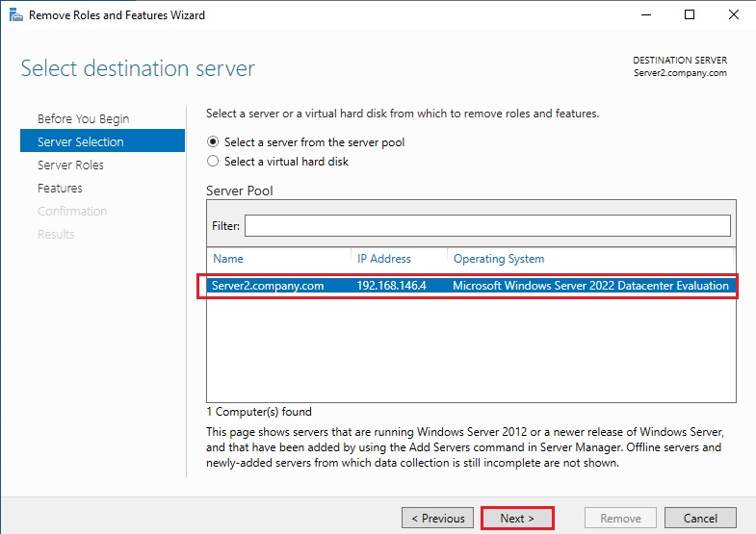The width and height of the screenshot is (756, 534).
Task: Focus the Filter text box
Action: coord(487,225)
